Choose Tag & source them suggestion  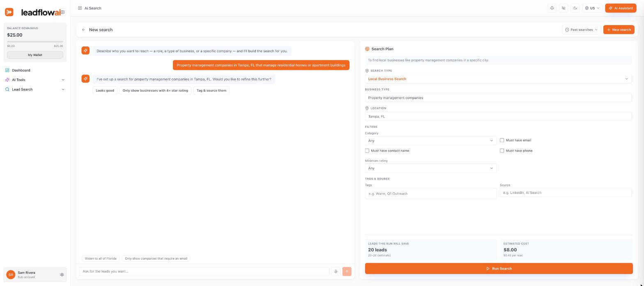click(x=212, y=90)
